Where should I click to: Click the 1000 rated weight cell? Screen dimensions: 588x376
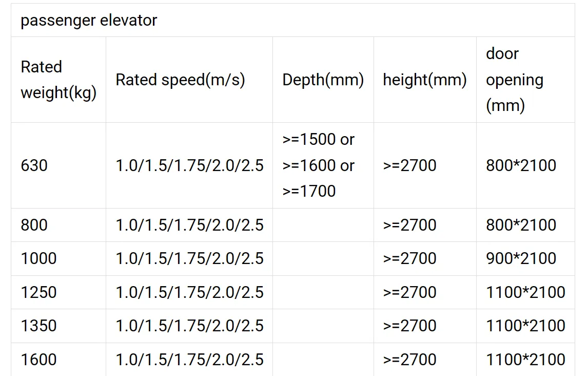pyautogui.click(x=38, y=258)
